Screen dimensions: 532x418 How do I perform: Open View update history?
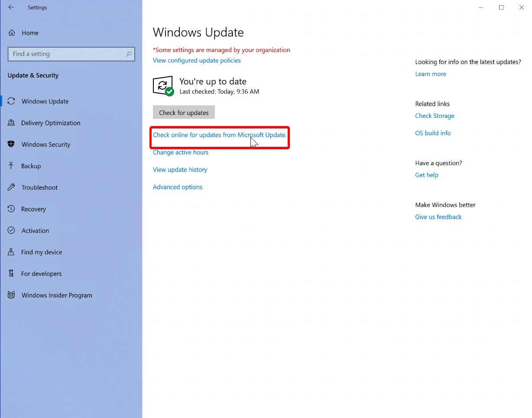[180, 170]
